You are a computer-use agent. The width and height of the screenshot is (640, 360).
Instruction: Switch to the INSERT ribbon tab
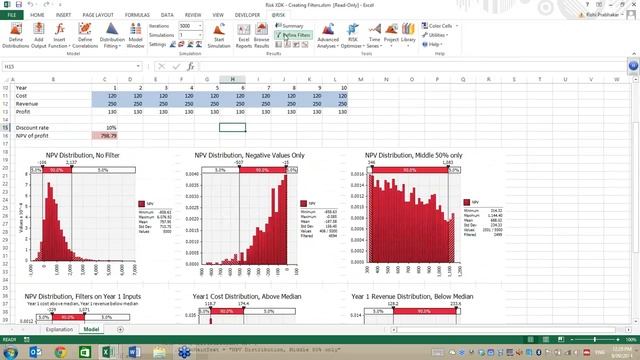[x=63, y=15]
